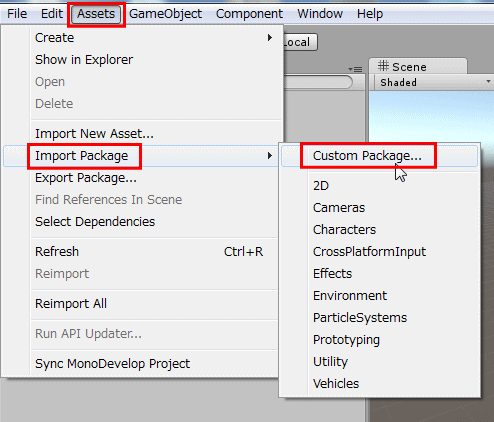Switch to the Scene tab
Screen dimensions: 494x422
tap(418, 66)
